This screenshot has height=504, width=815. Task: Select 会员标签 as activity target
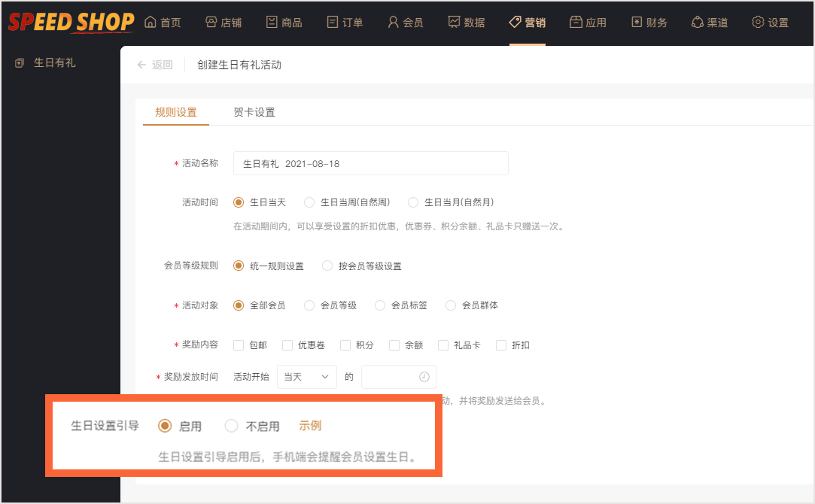[380, 305]
